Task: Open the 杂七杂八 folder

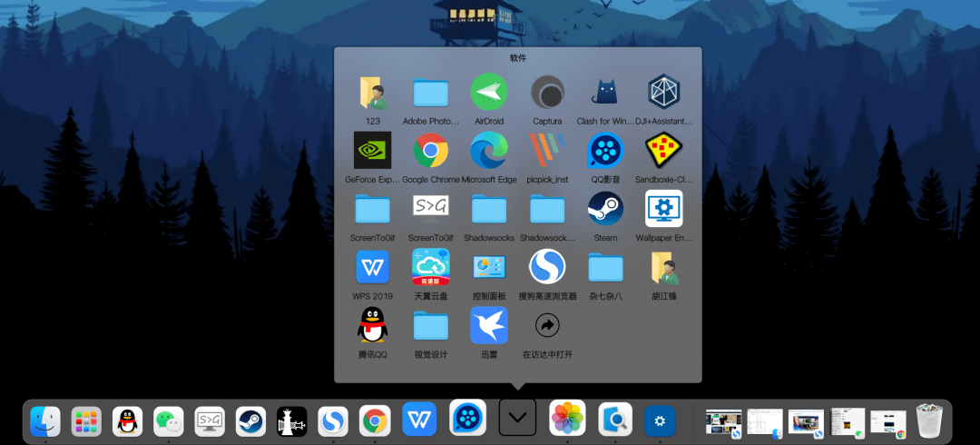Action: tap(605, 267)
